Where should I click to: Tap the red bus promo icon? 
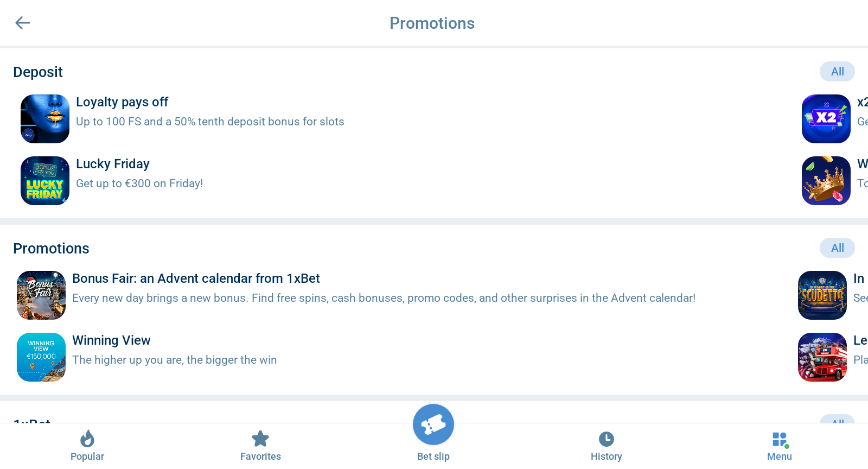point(822,357)
